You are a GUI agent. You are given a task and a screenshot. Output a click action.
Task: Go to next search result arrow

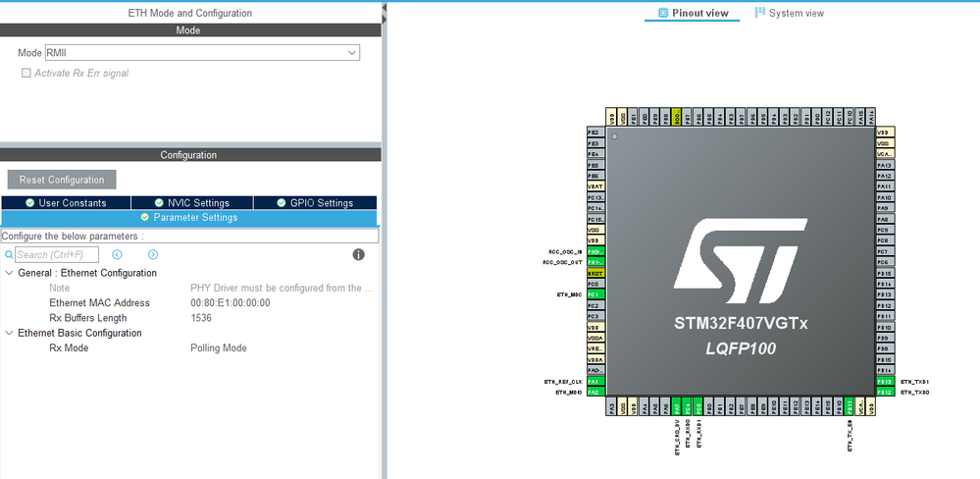pyautogui.click(x=153, y=254)
